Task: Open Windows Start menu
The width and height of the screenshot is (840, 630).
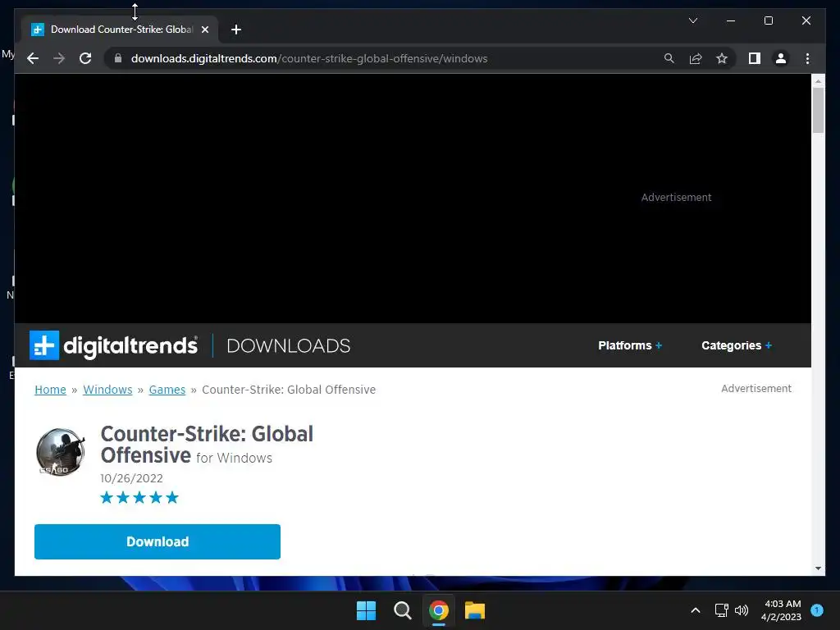Action: tap(367, 610)
